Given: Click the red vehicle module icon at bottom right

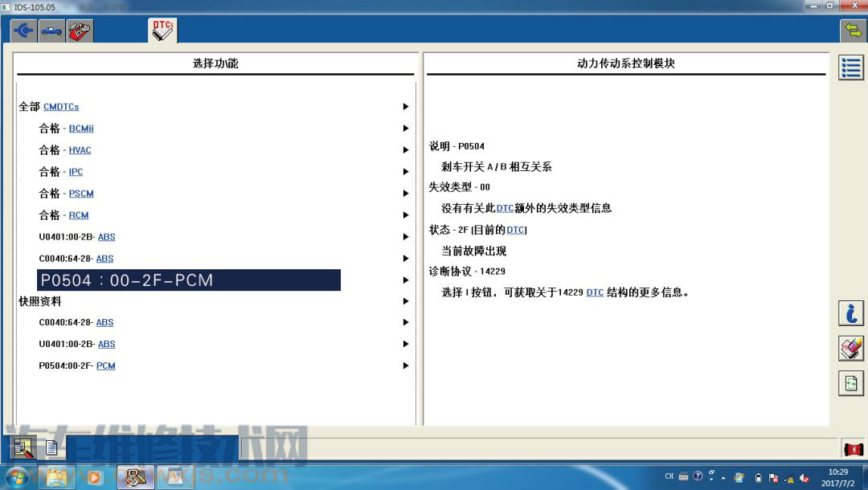Looking at the screenshot, I should tap(853, 448).
